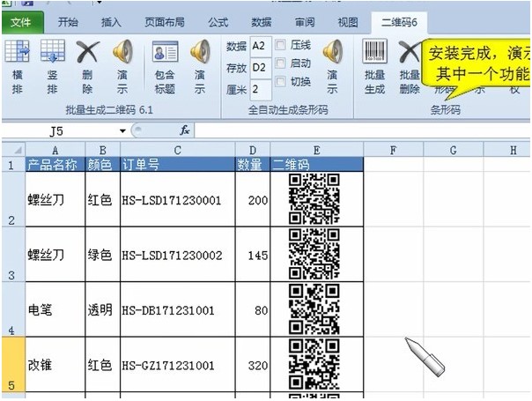Viewport: 532px width, 401px height.
Task: Open the 文件 file tab
Action: (x=22, y=22)
